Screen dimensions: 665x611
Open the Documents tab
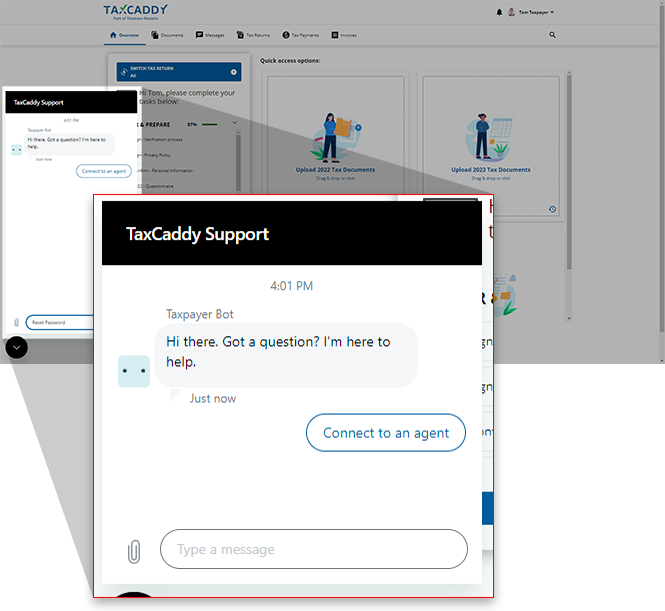point(168,35)
